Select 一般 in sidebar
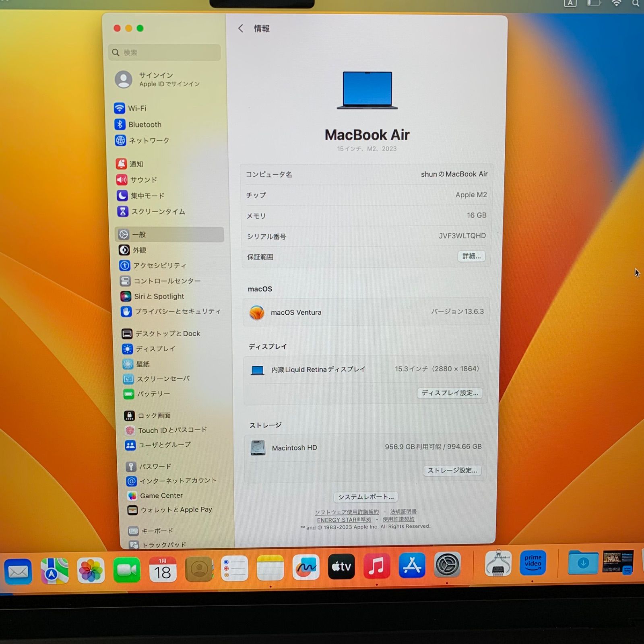 coord(169,234)
